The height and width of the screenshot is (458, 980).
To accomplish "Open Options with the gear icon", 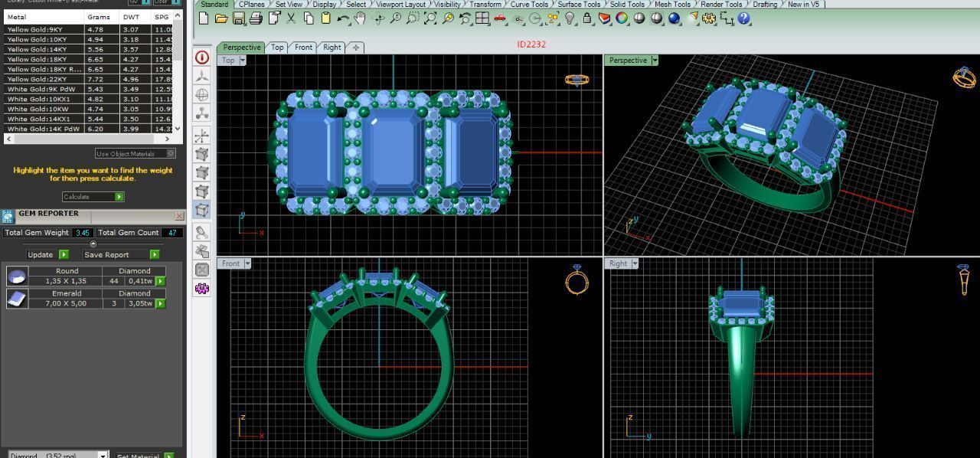I will (709, 18).
